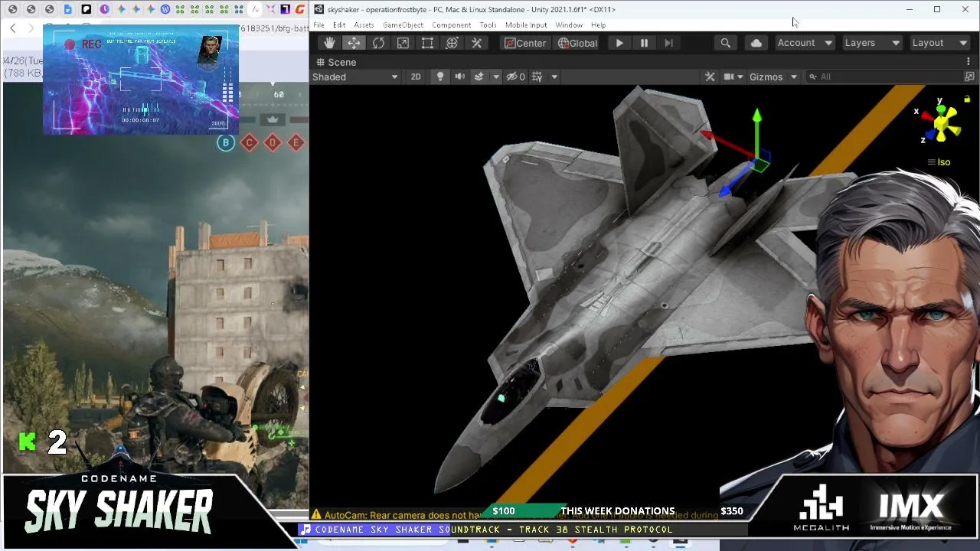Maximize scene view icon beside search field
This screenshot has height=551, width=980.
[x=969, y=77]
